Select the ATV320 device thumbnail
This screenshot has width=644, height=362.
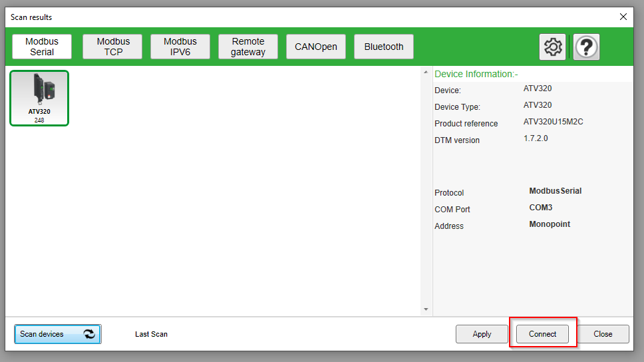click(39, 98)
